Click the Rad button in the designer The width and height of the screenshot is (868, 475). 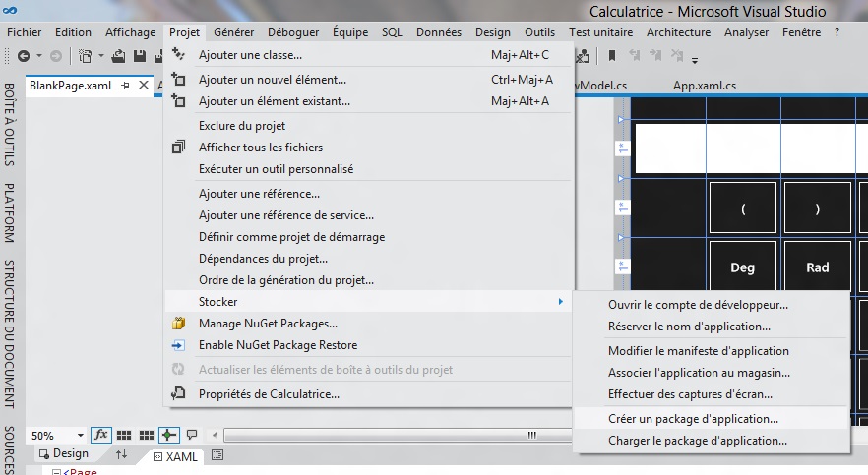tap(817, 267)
